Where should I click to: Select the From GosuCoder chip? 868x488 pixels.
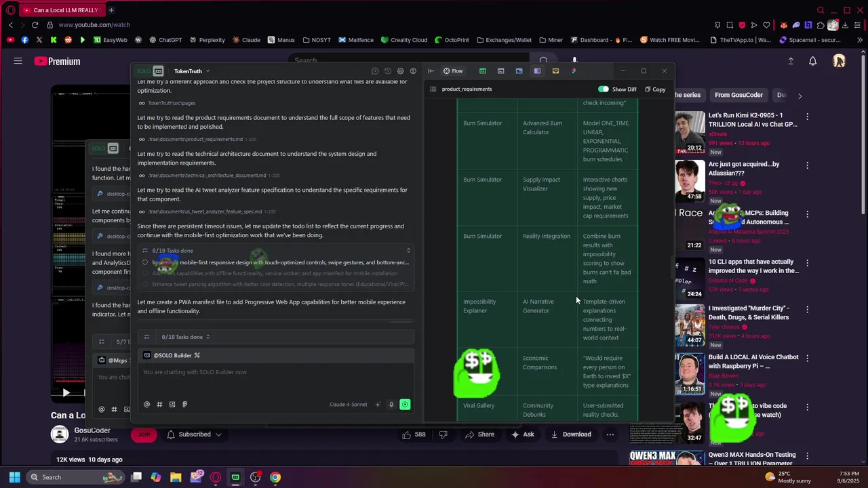tap(738, 96)
